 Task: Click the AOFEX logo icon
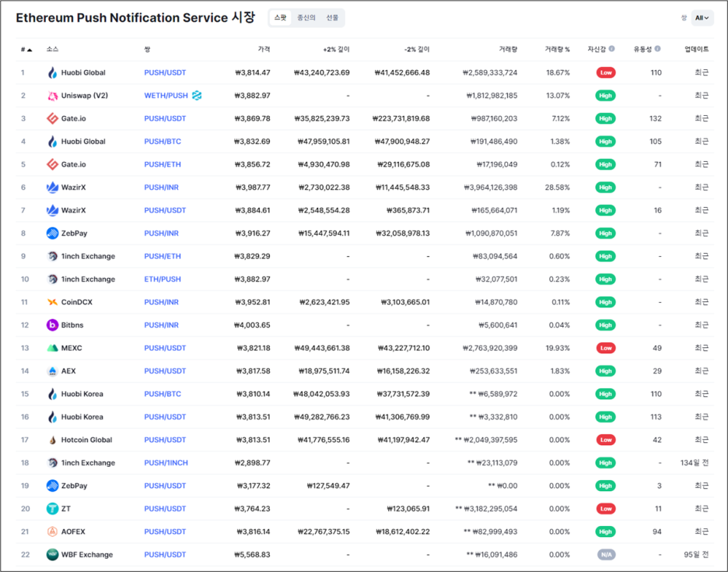(52, 532)
